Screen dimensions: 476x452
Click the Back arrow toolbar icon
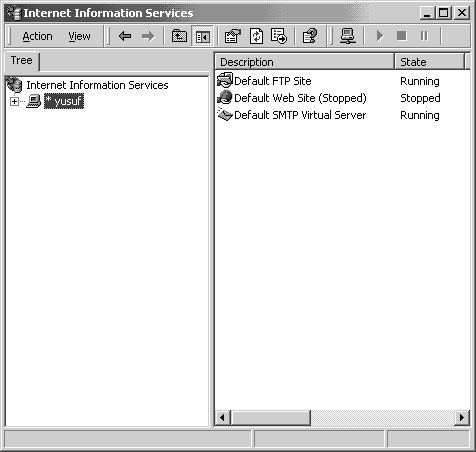(x=125, y=36)
